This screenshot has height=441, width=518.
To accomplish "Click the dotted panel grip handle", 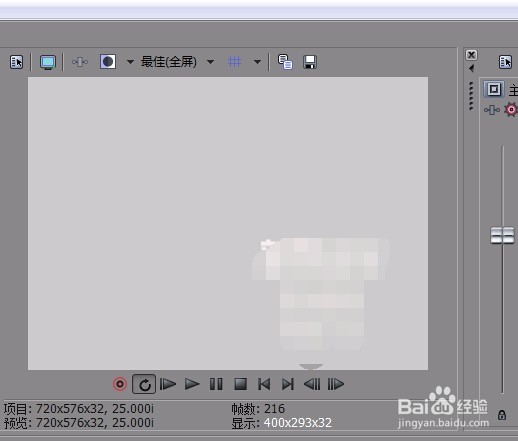I will tap(471, 96).
